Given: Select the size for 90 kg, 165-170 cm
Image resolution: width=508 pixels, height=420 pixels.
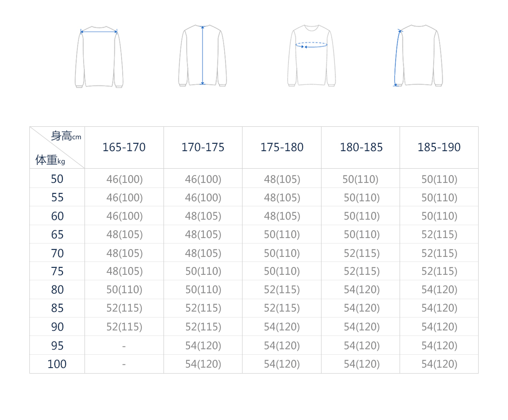Looking at the screenshot, I should 124,327.
